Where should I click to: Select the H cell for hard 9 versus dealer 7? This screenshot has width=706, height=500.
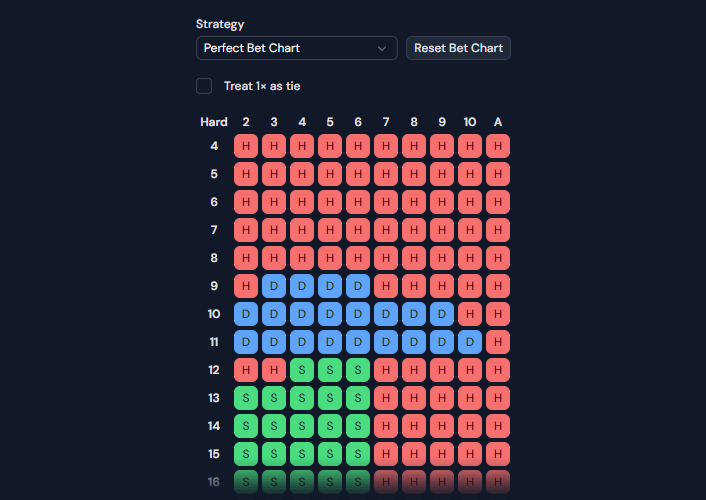[x=386, y=286]
